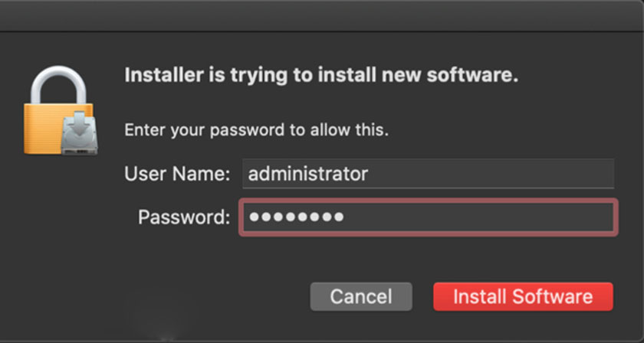Click the masked password dots

tap(296, 217)
